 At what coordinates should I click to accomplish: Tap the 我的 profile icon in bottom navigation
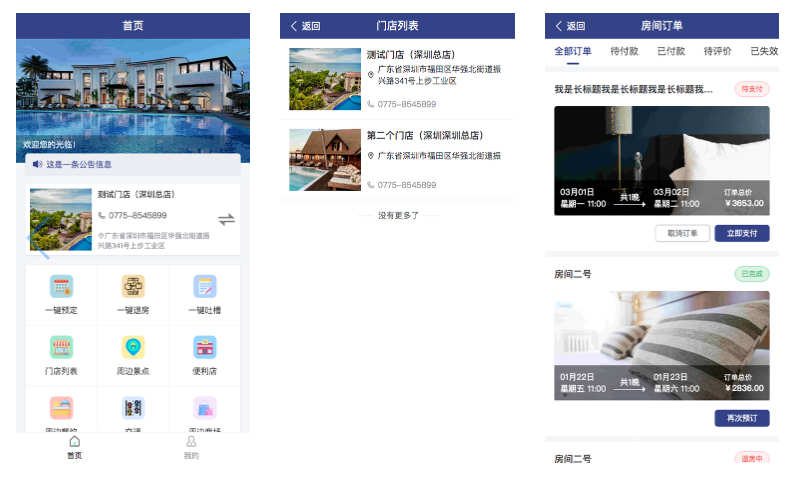(x=191, y=441)
